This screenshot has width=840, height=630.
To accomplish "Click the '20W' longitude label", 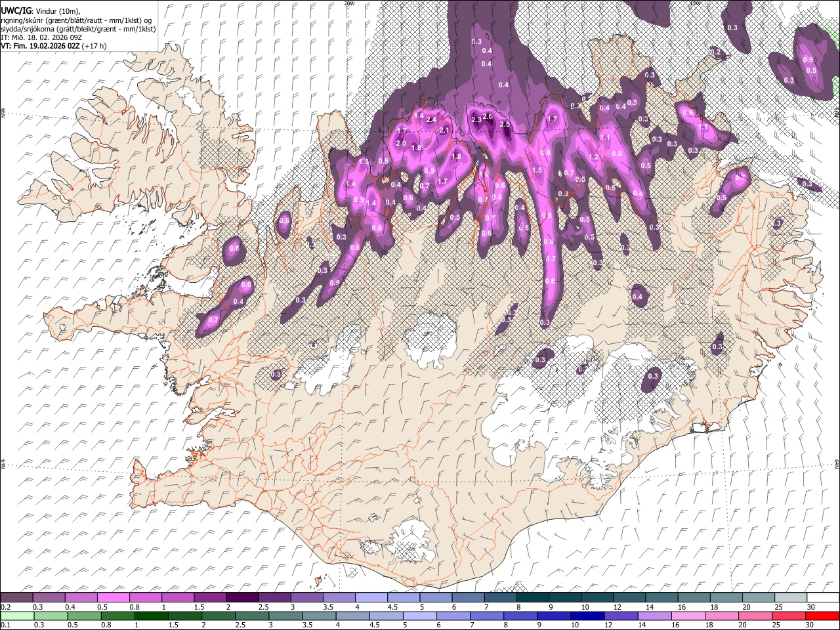I will coord(349,3).
